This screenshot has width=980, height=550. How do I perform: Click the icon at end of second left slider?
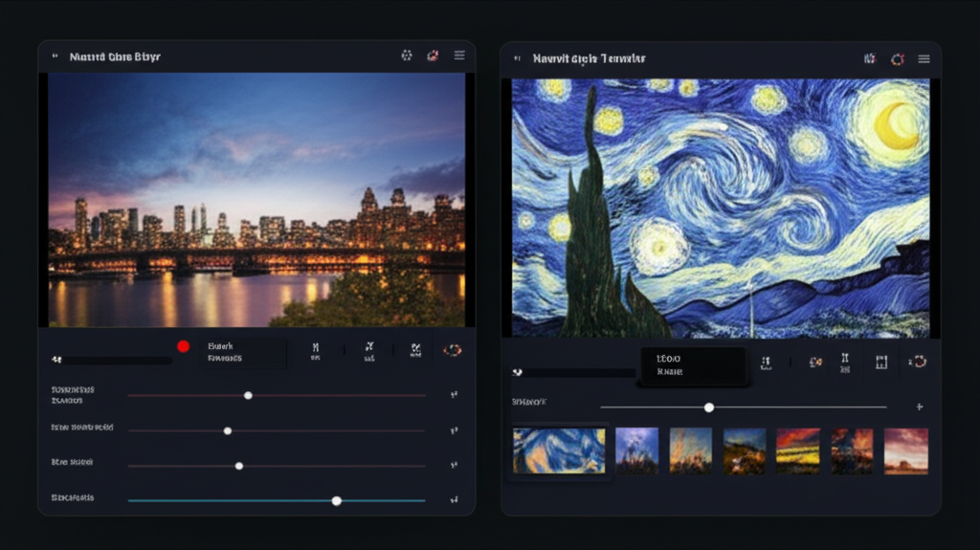click(x=455, y=430)
